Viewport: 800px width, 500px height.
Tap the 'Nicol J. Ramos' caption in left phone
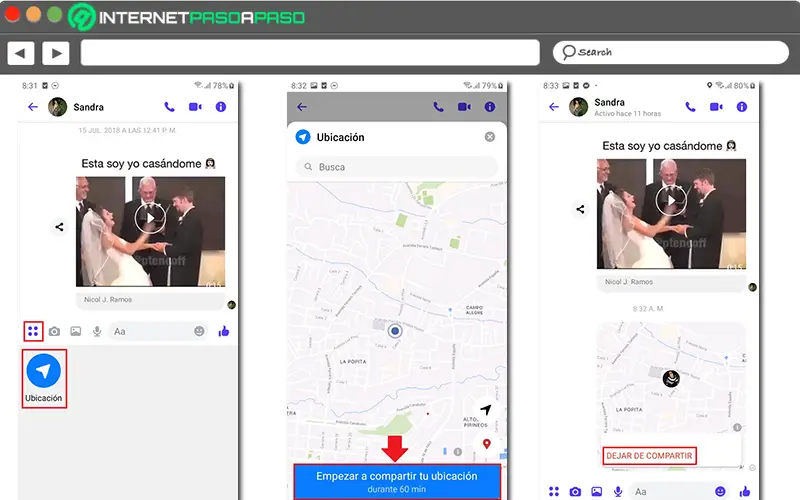(108, 299)
